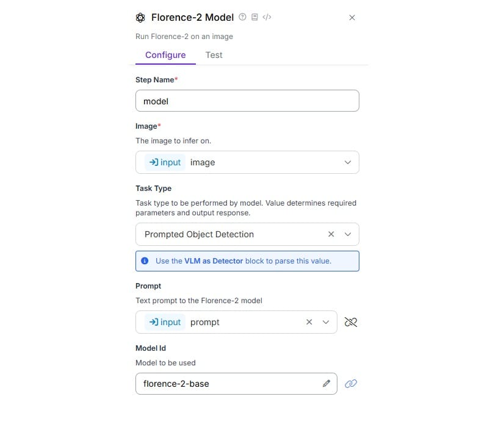Switch to the Test tab
The image size is (504, 441).
tap(214, 55)
